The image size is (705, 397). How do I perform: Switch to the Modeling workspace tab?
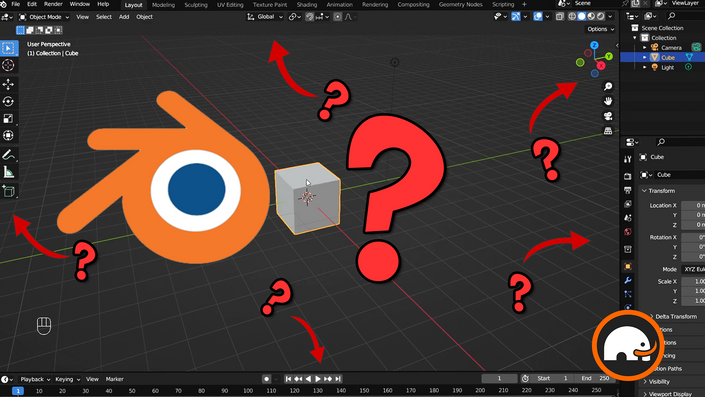(163, 4)
